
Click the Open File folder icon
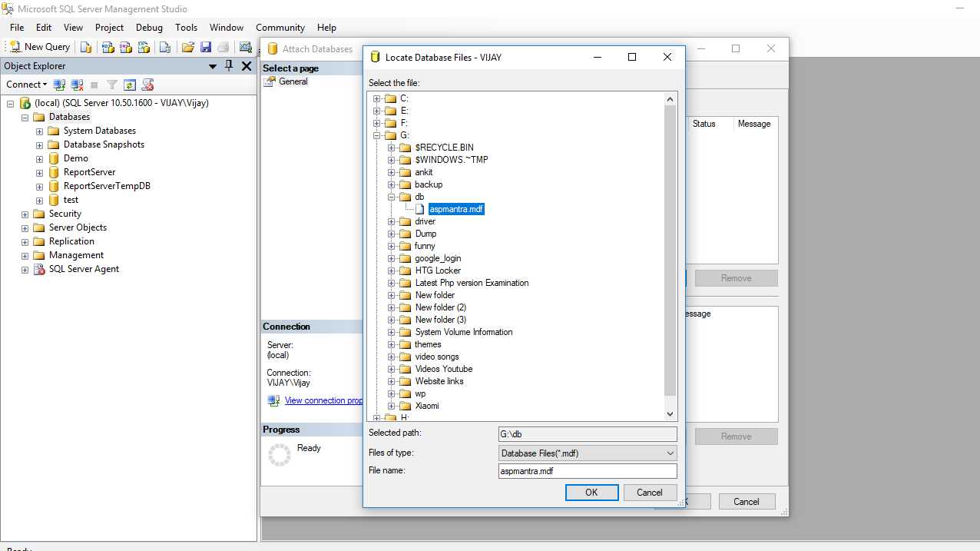187,47
